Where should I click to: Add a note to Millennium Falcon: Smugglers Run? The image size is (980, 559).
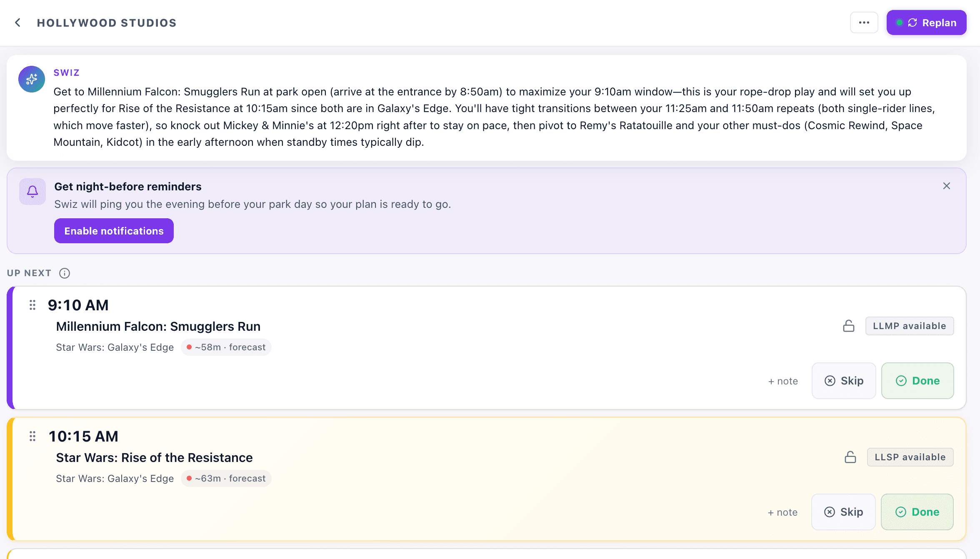[783, 381]
